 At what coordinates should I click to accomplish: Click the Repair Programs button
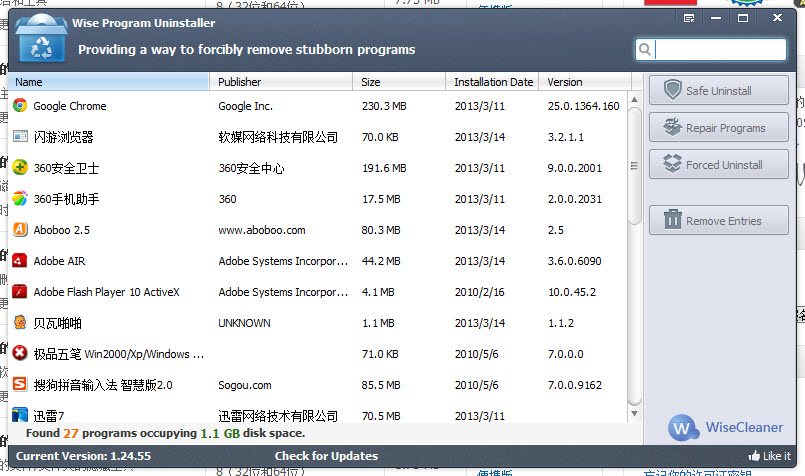click(719, 127)
